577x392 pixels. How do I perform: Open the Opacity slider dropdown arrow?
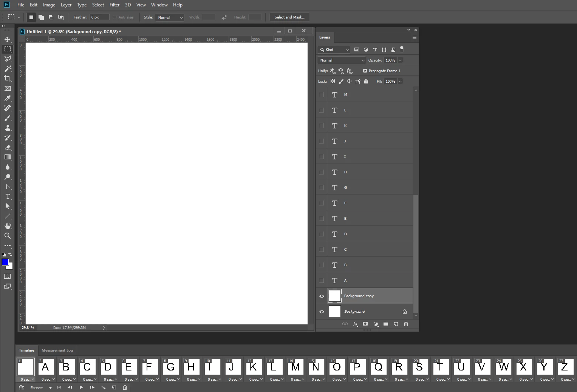click(400, 60)
